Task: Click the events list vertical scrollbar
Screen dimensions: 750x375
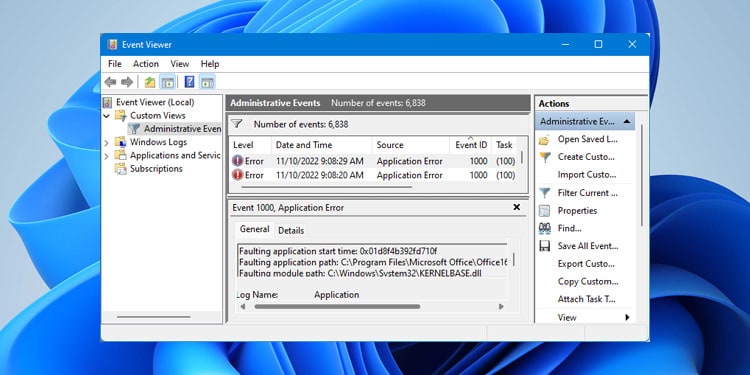Action: (521, 157)
